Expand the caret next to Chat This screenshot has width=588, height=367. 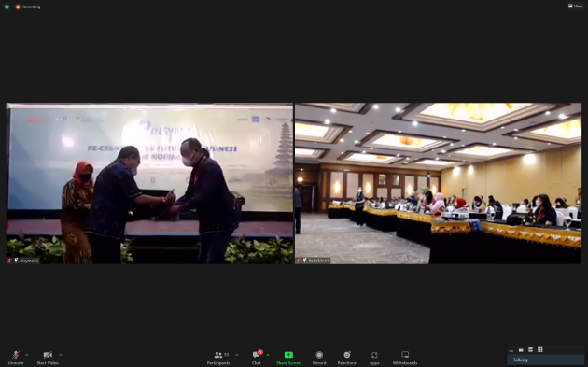pyautogui.click(x=267, y=355)
